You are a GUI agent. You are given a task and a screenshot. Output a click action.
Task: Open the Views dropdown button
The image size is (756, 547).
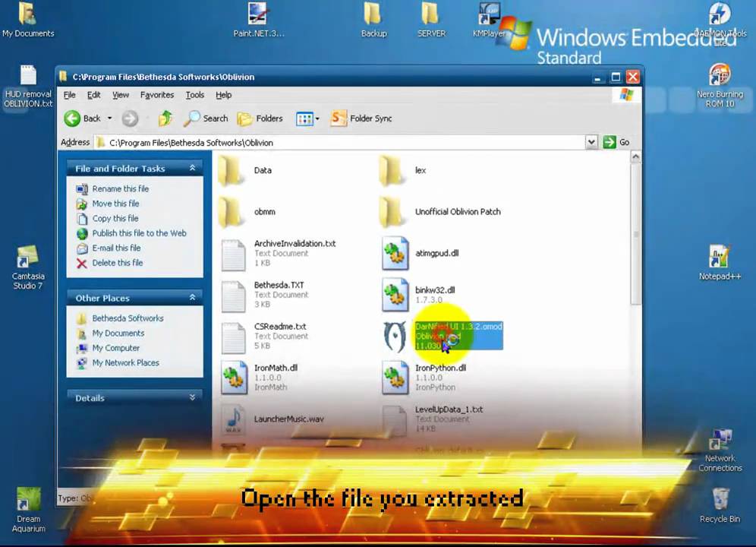tap(307, 119)
